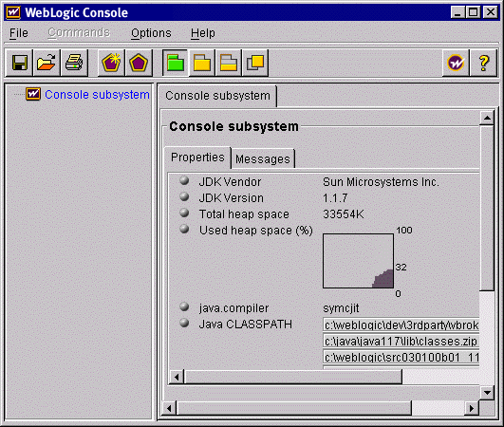Click the Print toolbar icon
504x427 pixels.
point(74,63)
